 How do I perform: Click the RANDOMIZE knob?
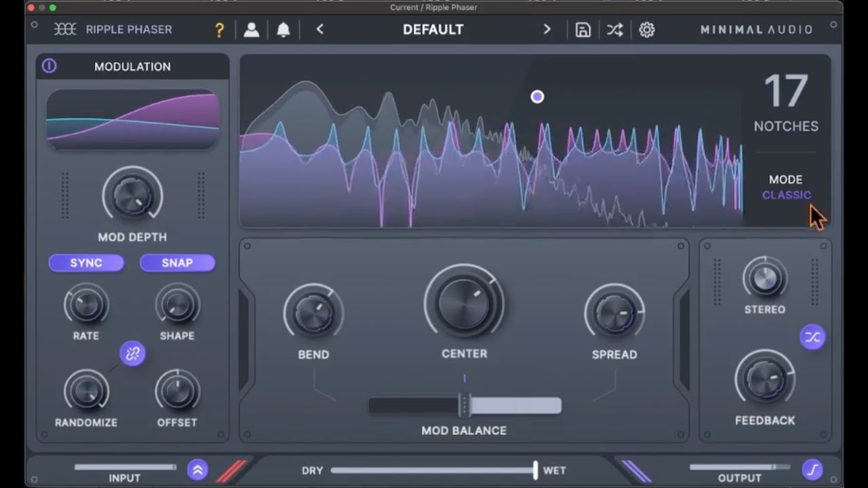click(86, 391)
